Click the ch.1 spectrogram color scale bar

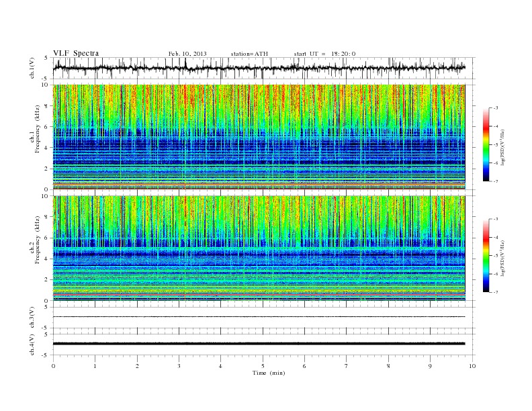[486, 145]
